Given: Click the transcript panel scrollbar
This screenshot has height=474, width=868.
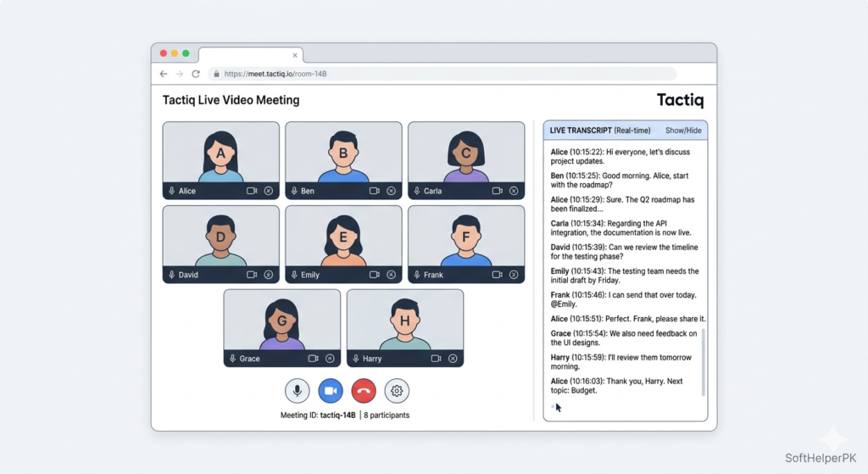Looking at the screenshot, I should pyautogui.click(x=704, y=362).
